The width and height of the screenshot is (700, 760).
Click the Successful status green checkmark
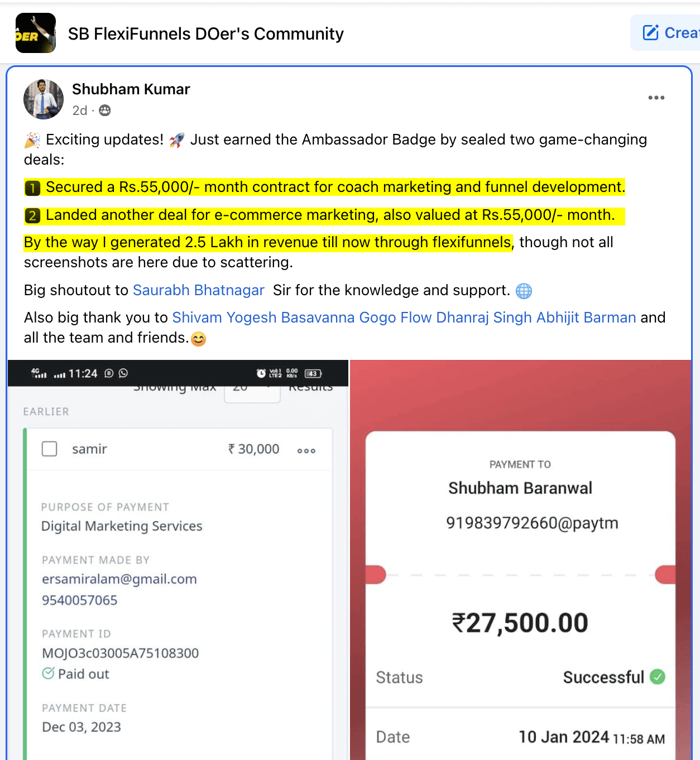656,677
